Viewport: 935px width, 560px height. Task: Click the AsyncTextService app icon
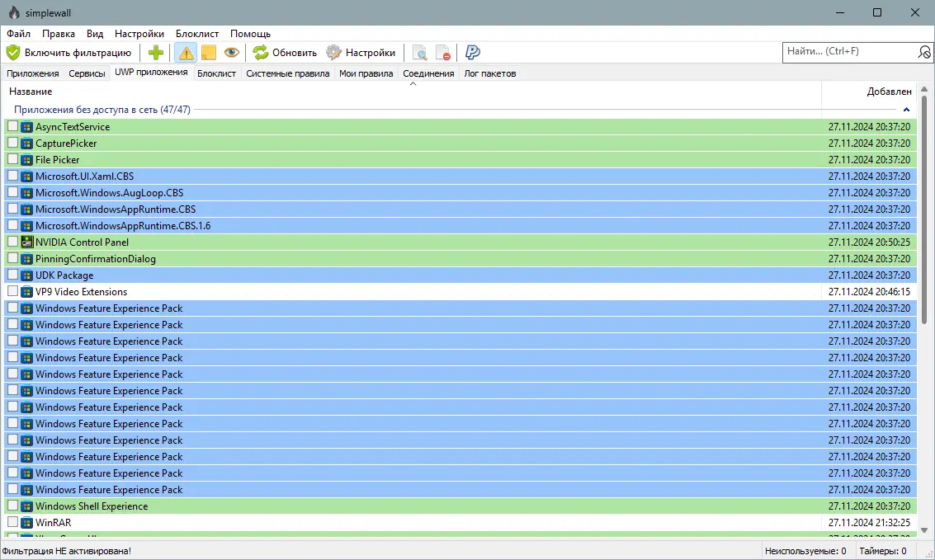tap(27, 127)
